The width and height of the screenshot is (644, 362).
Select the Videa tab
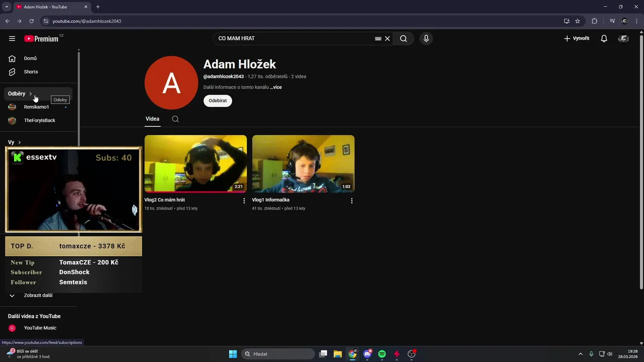[x=152, y=119]
